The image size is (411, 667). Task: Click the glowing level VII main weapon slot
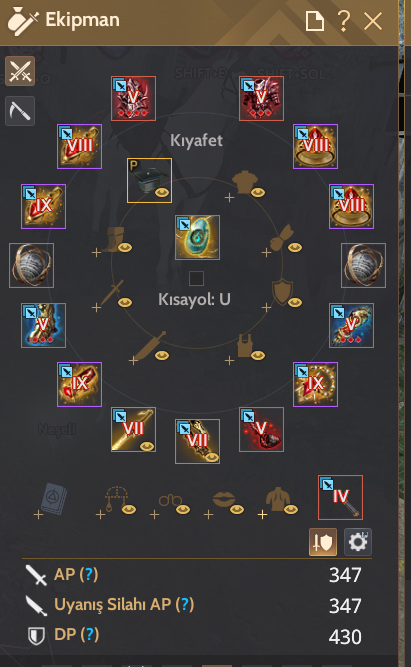point(134,430)
